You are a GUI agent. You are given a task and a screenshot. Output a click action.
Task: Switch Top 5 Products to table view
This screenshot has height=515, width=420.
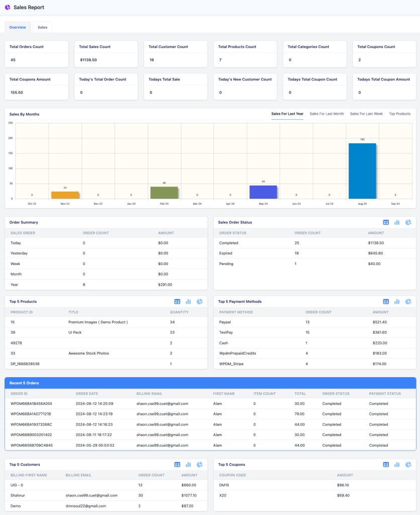177,302
